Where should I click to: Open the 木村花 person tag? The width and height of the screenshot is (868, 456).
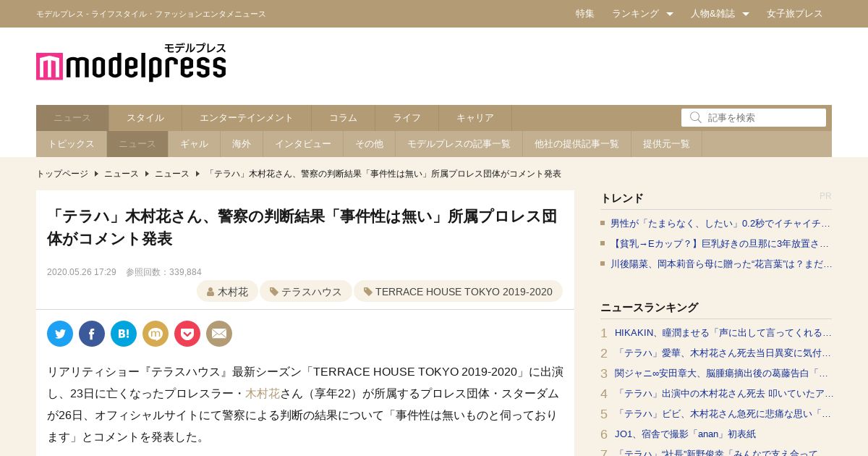(x=227, y=292)
